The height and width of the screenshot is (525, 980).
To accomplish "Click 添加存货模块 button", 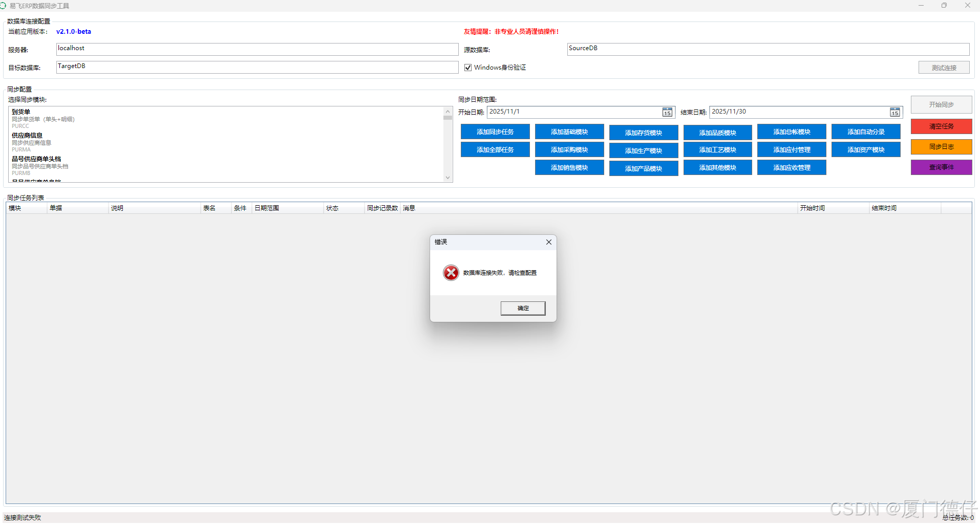I will click(644, 133).
